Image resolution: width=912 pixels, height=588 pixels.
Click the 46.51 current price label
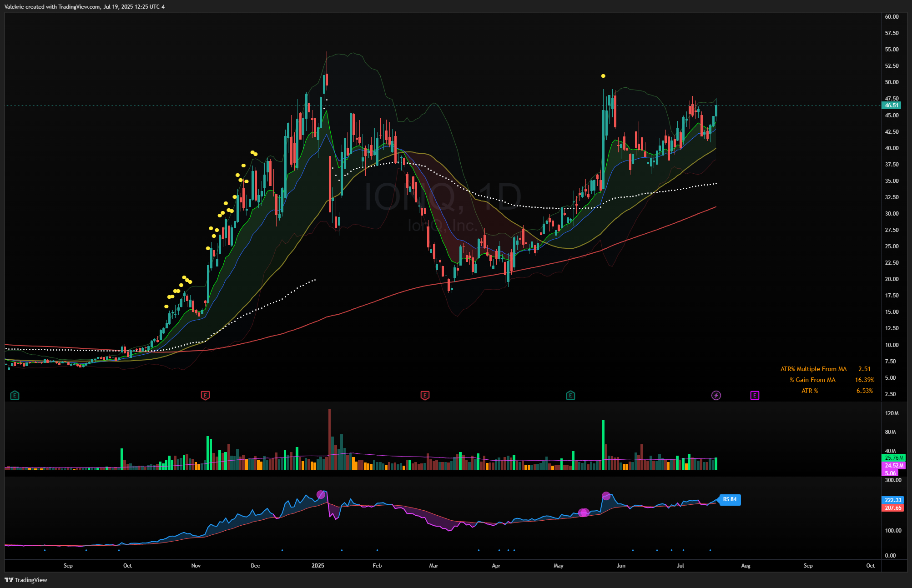pyautogui.click(x=891, y=106)
